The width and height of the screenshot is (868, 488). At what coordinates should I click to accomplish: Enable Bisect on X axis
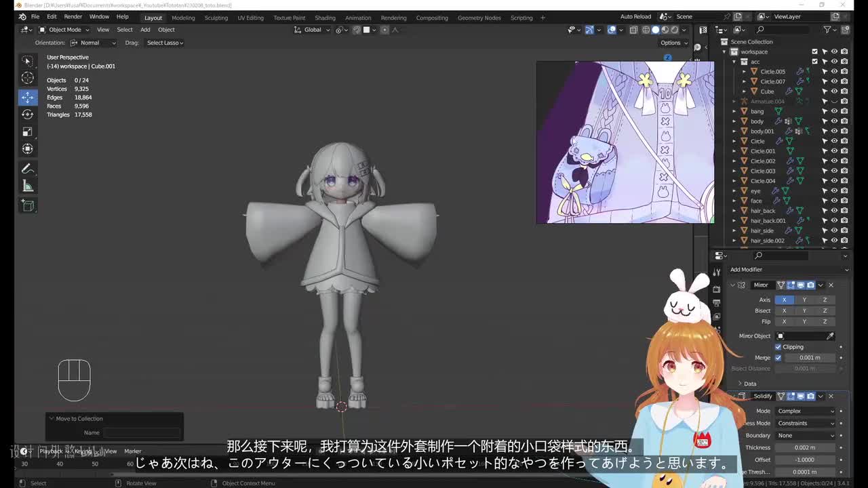click(x=784, y=311)
